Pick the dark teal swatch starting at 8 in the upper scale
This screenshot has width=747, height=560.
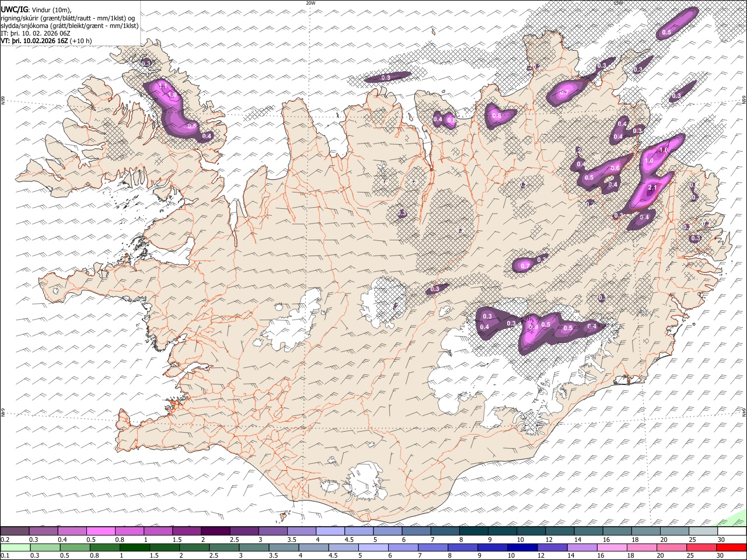pos(473,531)
